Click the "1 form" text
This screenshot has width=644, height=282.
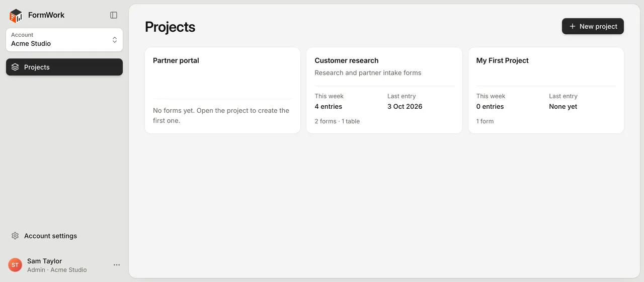click(x=485, y=121)
